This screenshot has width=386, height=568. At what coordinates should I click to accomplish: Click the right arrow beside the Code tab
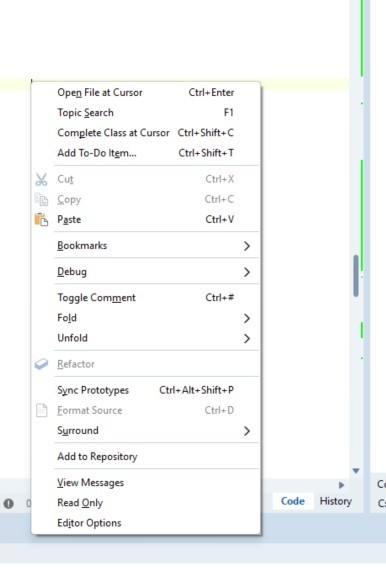(x=341, y=485)
